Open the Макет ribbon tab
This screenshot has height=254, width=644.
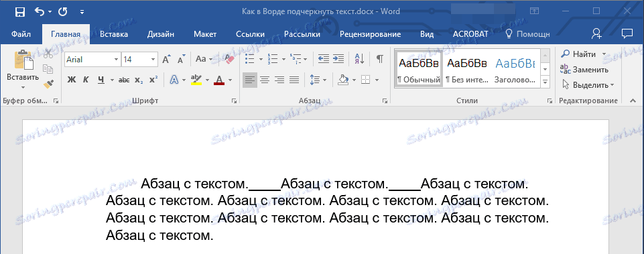pos(205,34)
